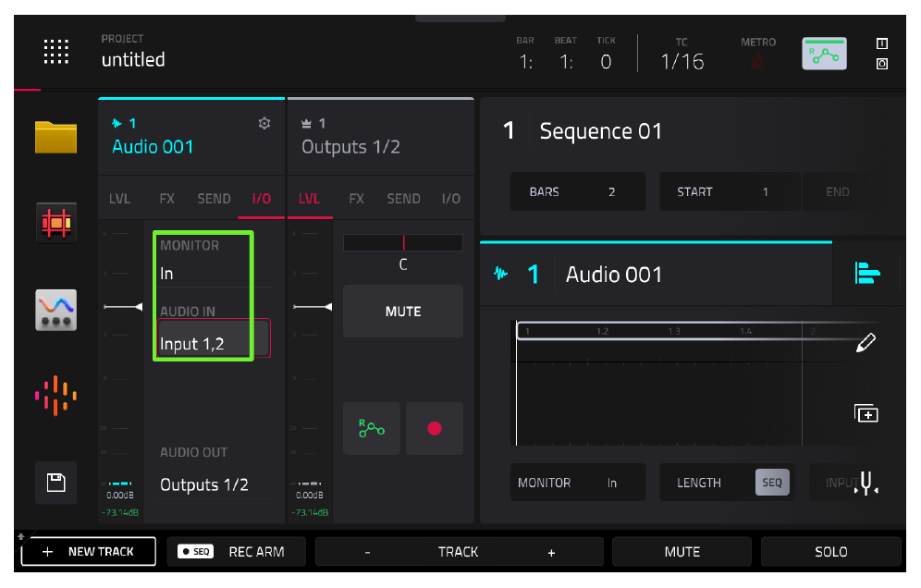Toggle MUTE in Outputs 1/2 channel strip
This screenshot has height=588, width=921.
[403, 312]
